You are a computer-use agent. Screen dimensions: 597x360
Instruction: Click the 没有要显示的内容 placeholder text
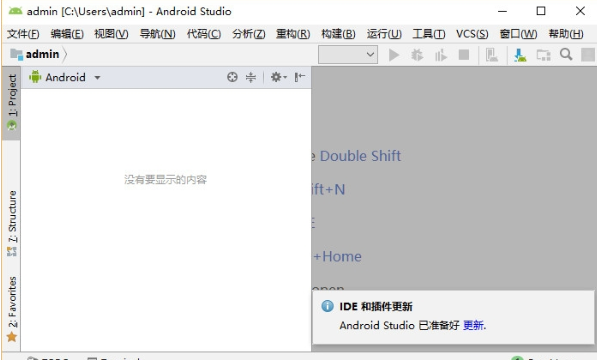point(165,180)
